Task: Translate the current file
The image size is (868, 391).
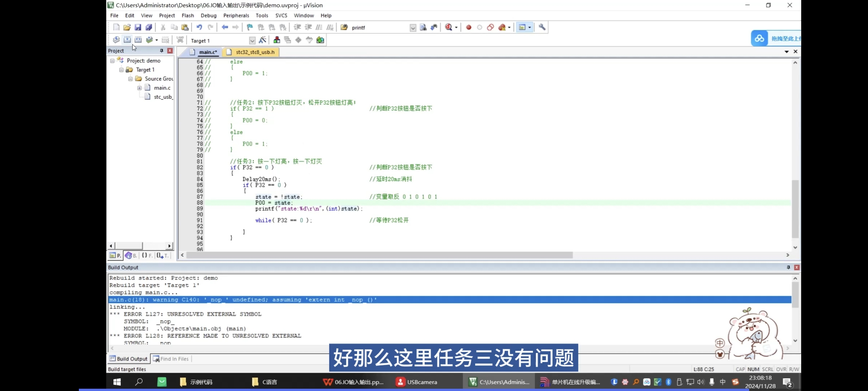Action: [x=116, y=39]
